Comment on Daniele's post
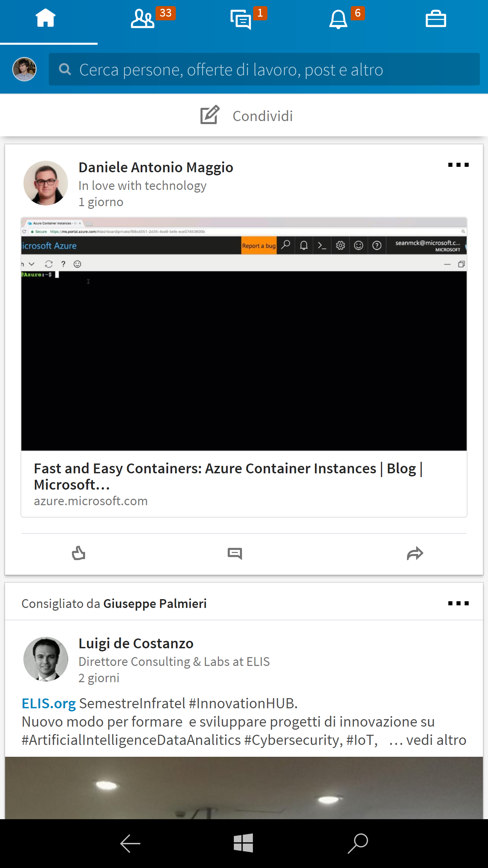This screenshot has width=488, height=868. [x=235, y=554]
